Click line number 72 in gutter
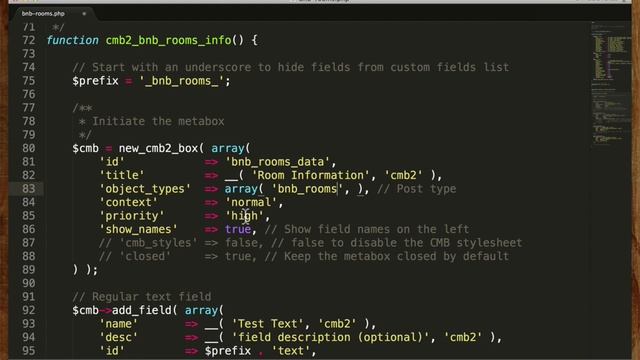 (29, 40)
